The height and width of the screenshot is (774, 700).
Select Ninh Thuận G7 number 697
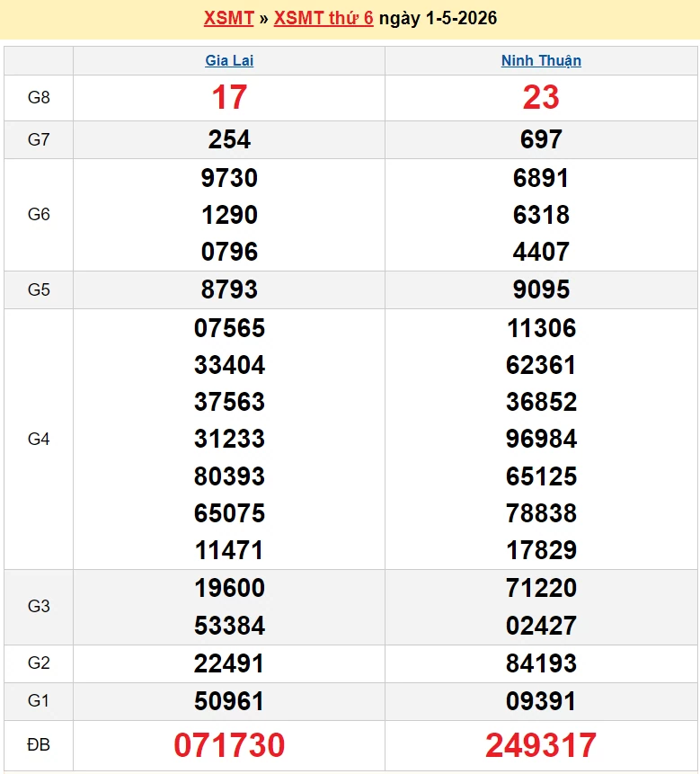(x=541, y=139)
